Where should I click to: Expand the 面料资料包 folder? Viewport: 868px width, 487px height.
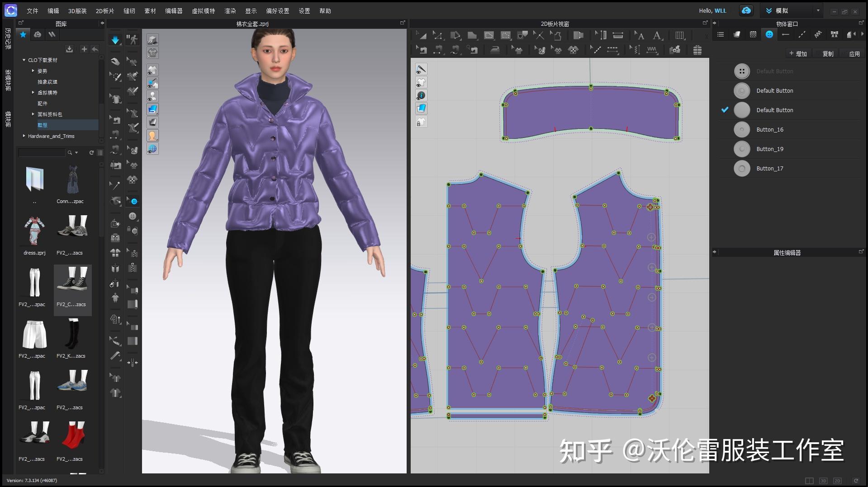(33, 114)
